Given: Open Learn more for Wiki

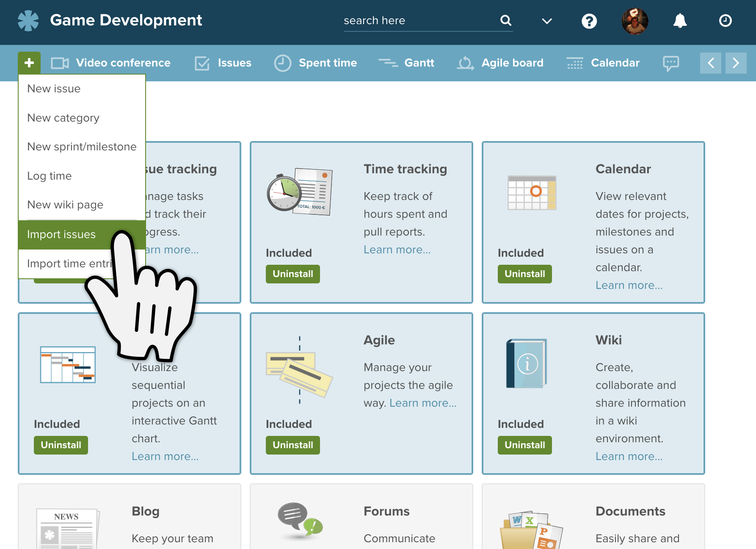Looking at the screenshot, I should (629, 457).
